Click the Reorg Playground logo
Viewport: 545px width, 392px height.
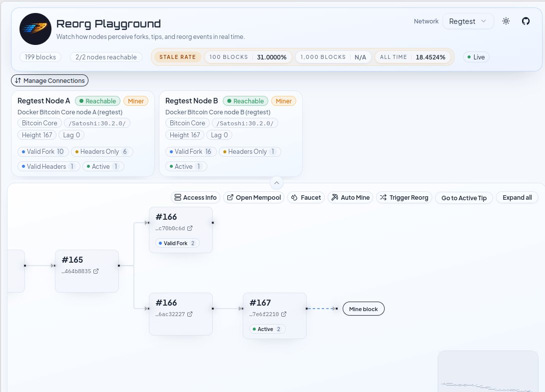(x=35, y=29)
